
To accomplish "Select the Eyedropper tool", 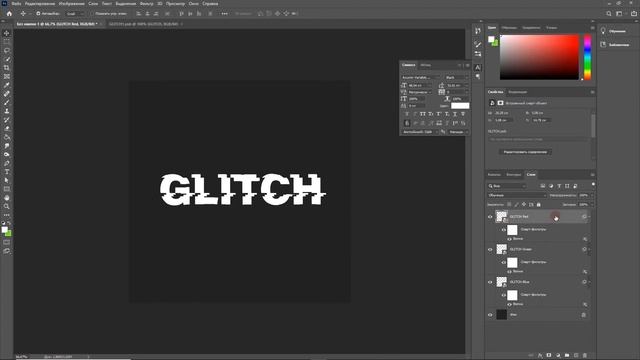I will (x=7, y=85).
